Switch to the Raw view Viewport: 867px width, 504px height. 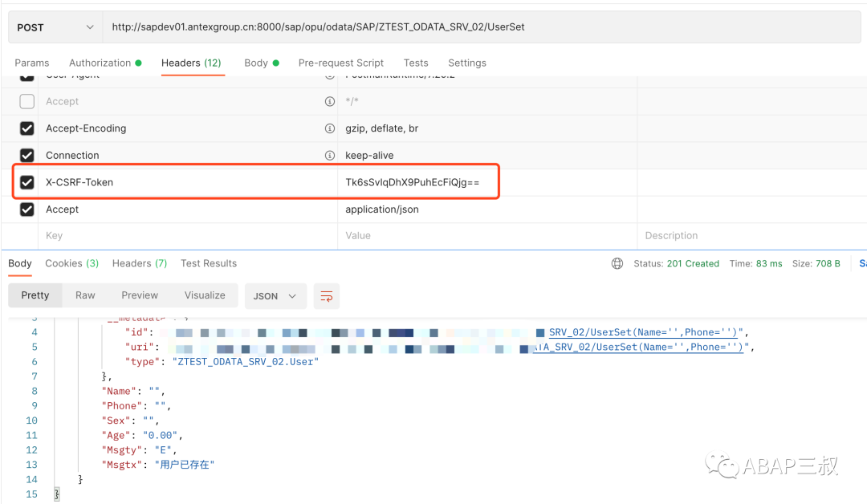click(x=85, y=295)
